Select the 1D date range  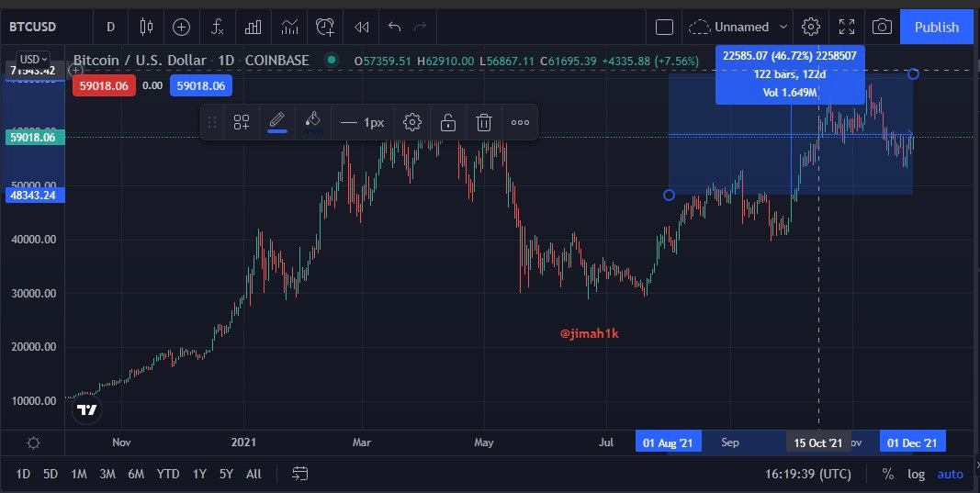pos(23,475)
